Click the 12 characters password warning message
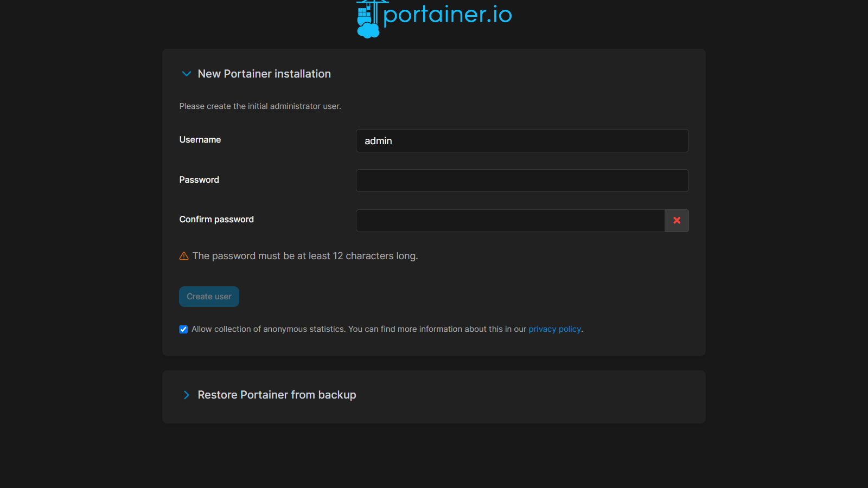The width and height of the screenshot is (868, 488). pos(305,256)
